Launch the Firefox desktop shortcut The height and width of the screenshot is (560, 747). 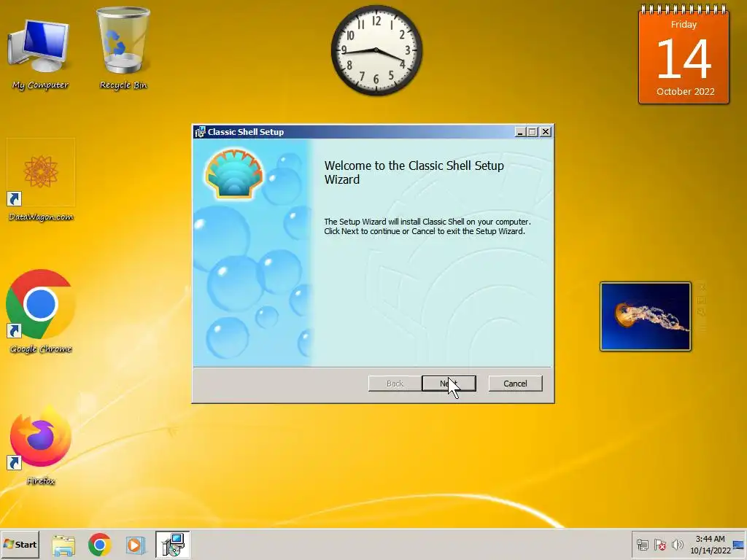pyautogui.click(x=41, y=446)
